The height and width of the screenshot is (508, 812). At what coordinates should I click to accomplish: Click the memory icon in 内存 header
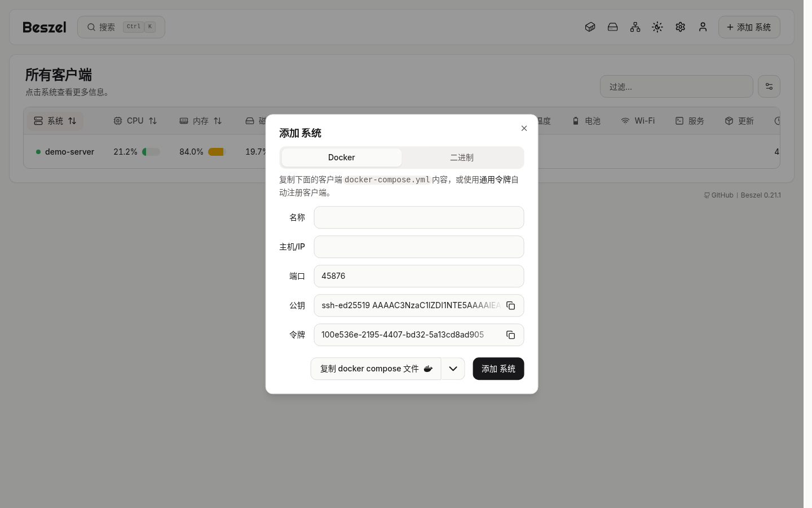click(x=184, y=121)
